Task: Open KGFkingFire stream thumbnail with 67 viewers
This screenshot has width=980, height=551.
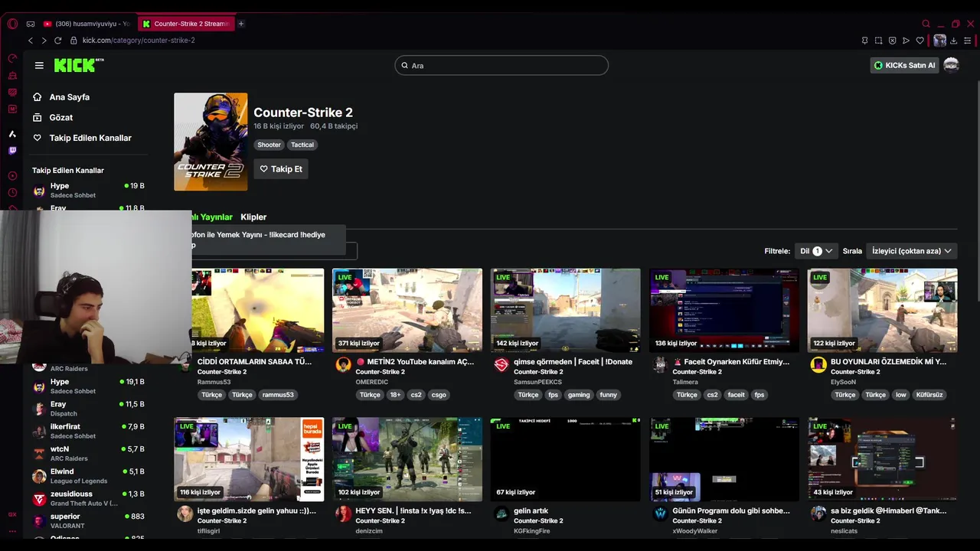Action: pos(566,459)
